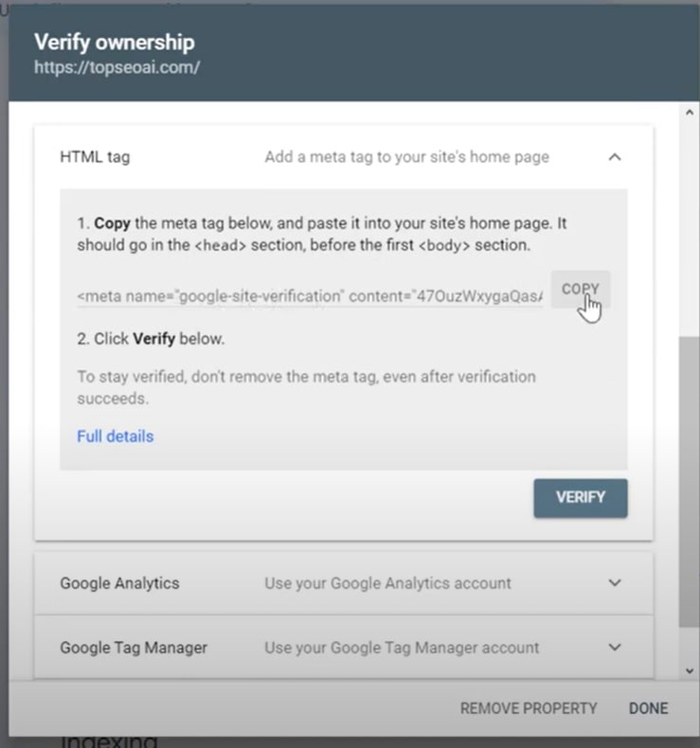700x748 pixels.
Task: Click 'Use your Google Tag Manager account' text
Action: [402, 648]
